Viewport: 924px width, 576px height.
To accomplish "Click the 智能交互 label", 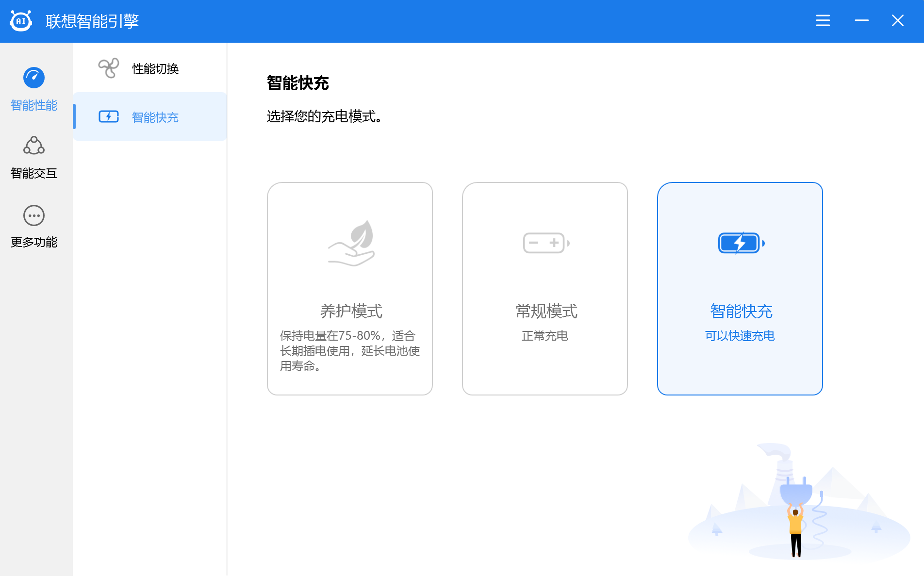I will [34, 173].
